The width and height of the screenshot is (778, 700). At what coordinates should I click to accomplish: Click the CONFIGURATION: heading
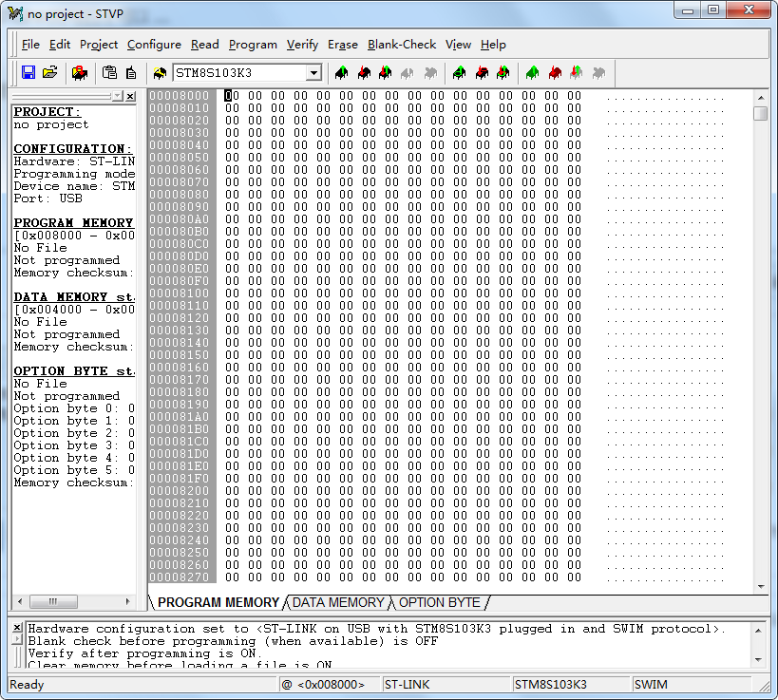pyautogui.click(x=73, y=149)
